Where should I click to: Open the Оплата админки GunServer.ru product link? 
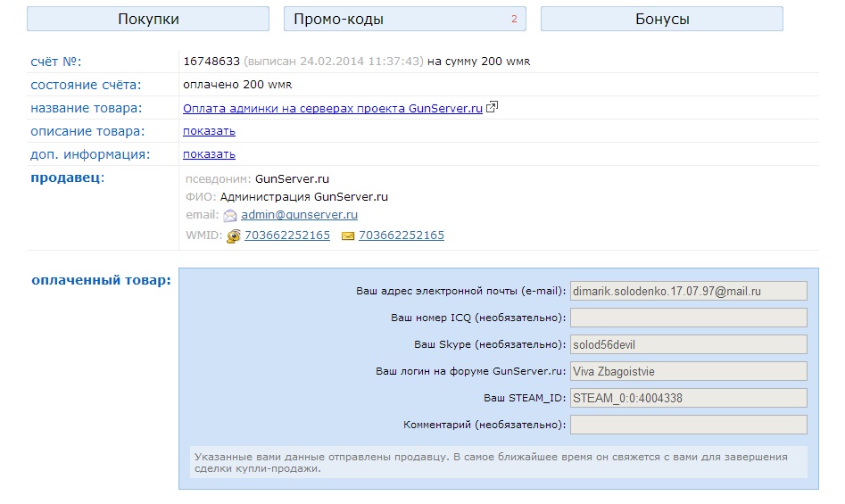332,108
